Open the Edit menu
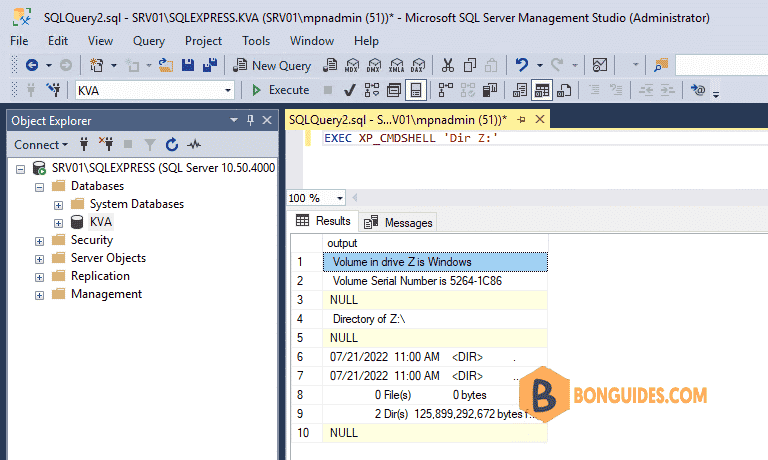The height and width of the screenshot is (460, 768). coord(58,41)
